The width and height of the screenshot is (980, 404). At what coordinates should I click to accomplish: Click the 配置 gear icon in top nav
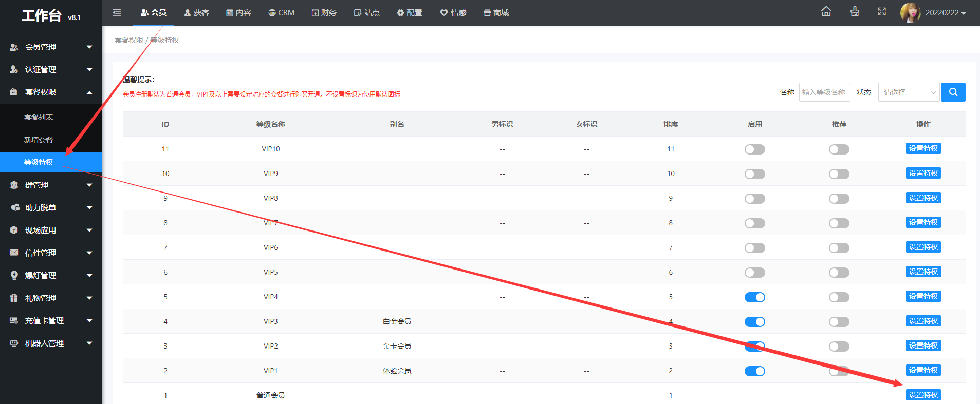(400, 13)
